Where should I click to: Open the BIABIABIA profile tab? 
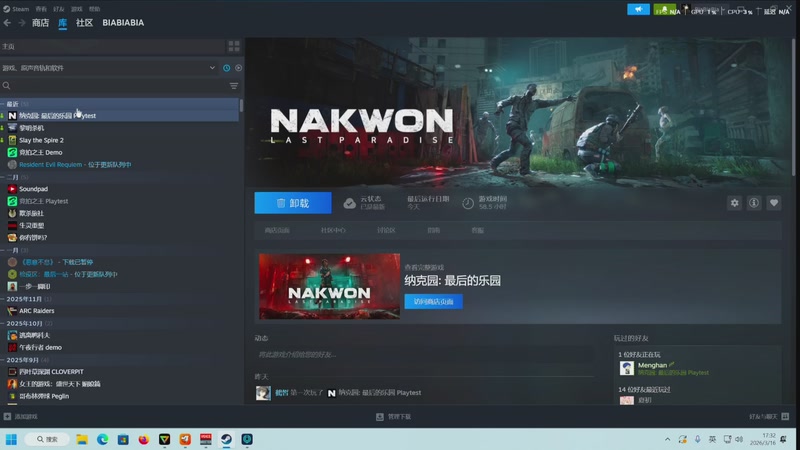[x=123, y=23]
